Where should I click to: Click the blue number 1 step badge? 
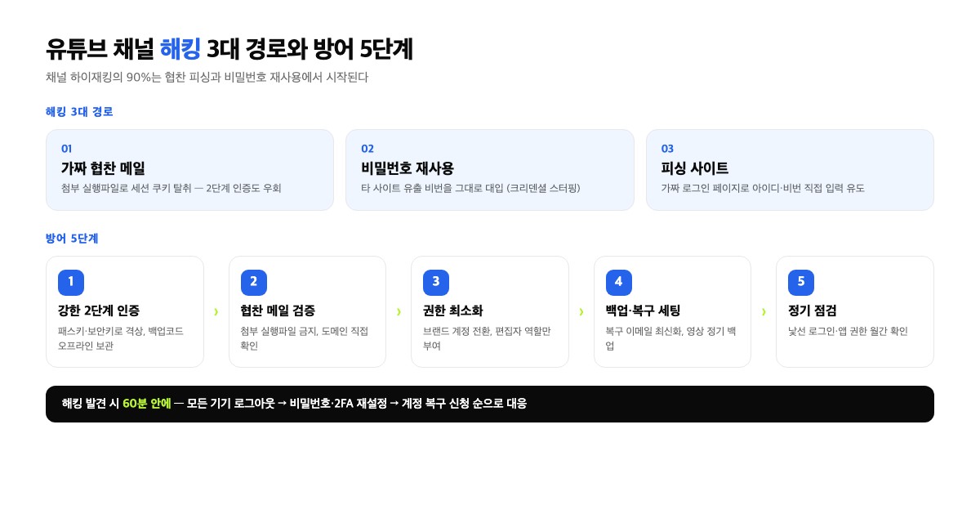point(71,282)
